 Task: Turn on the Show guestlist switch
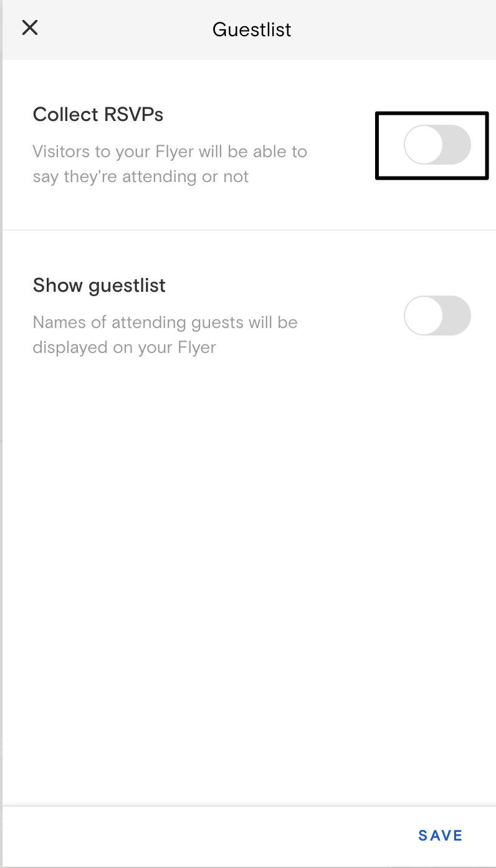437,316
